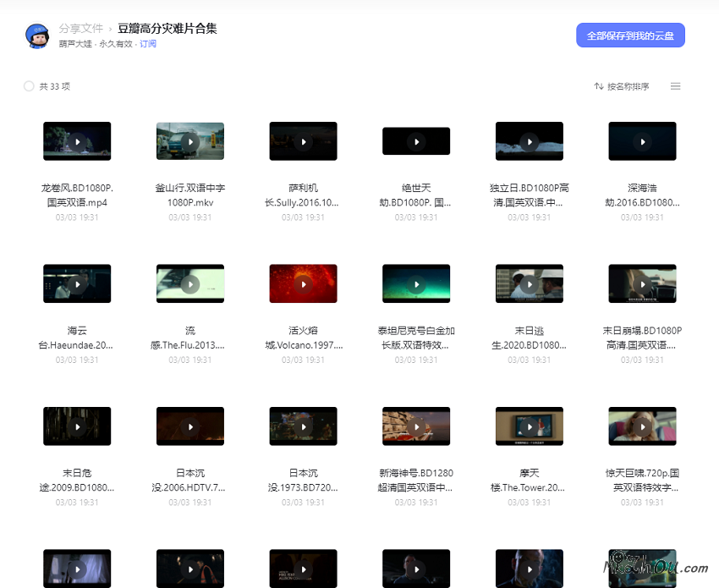Select file name 日本沉没.1973.BD720
Screen dimensions: 719x588
303,481
